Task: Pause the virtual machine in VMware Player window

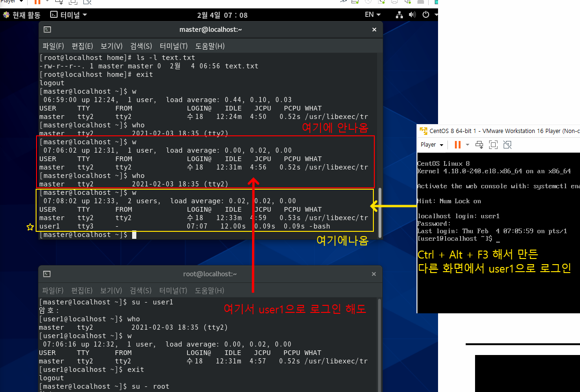Action: 458,144
